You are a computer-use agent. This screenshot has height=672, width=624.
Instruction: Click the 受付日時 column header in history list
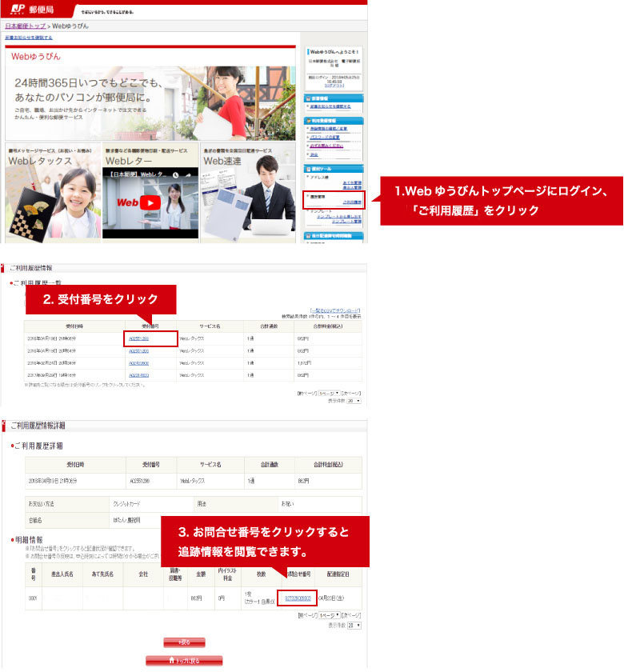[74, 326]
